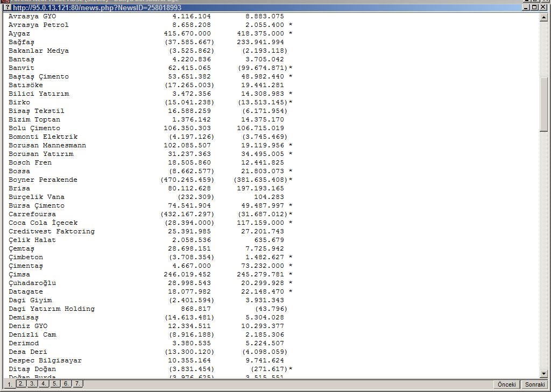
Task: Select the Dagi Giyim row name
Action: coord(30,301)
